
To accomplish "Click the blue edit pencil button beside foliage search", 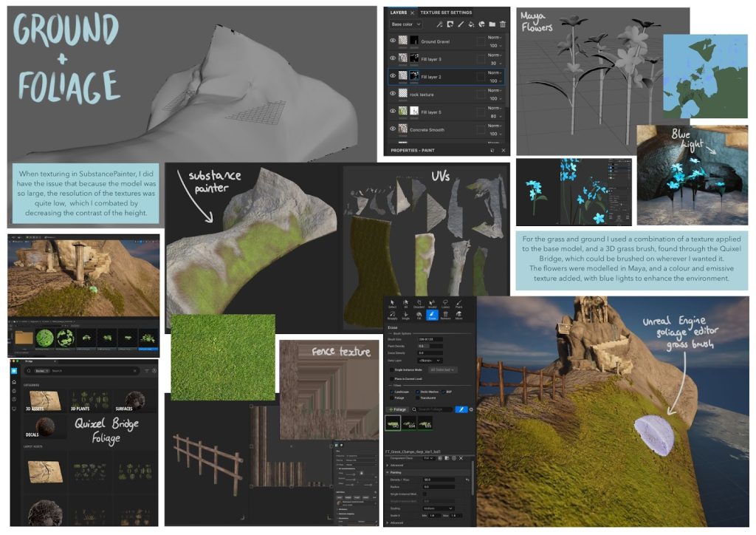I will (461, 409).
